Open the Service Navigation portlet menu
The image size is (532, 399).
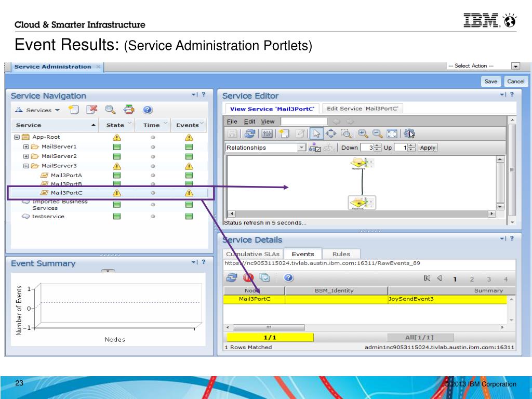(194, 95)
